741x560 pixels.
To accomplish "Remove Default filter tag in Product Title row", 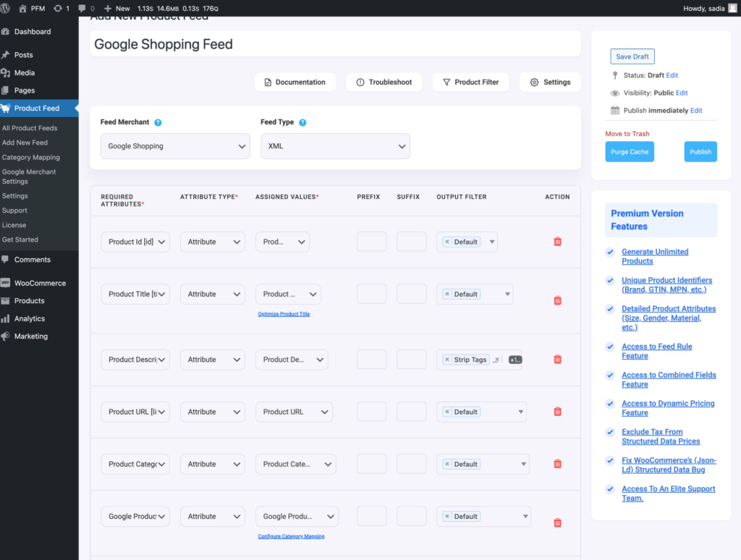I will [447, 294].
